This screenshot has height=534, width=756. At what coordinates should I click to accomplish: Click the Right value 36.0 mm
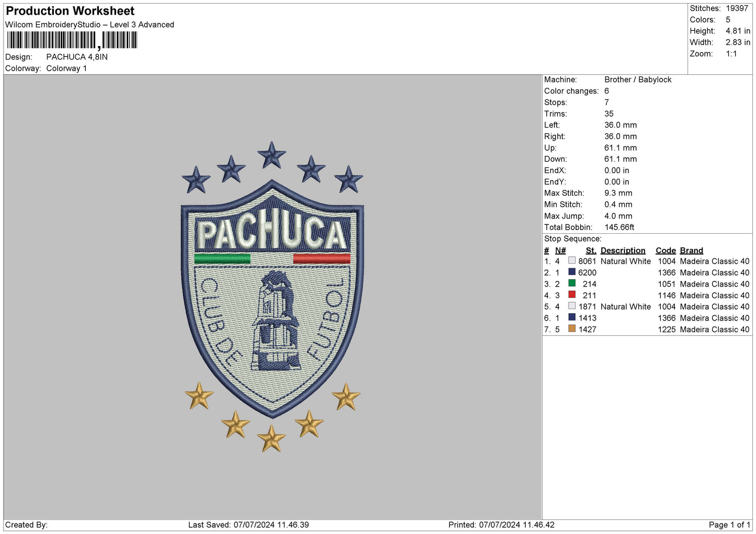620,137
